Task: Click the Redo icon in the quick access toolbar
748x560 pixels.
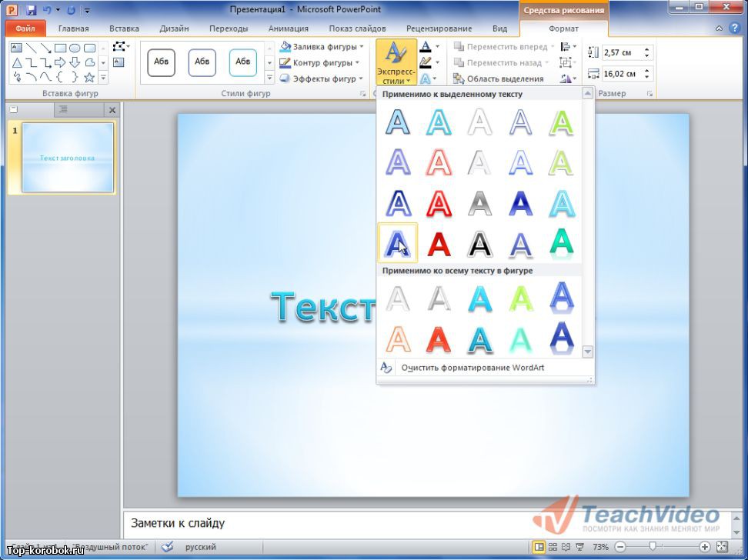Action: tap(71, 9)
